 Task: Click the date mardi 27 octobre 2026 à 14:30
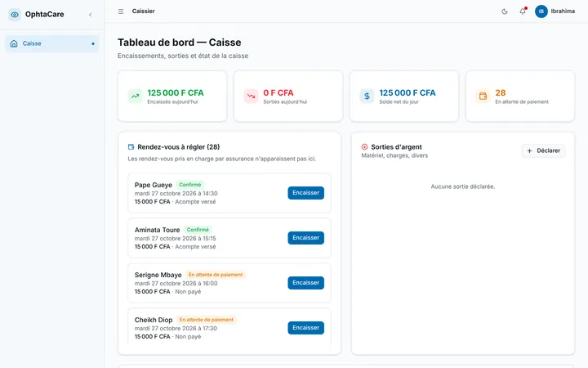(x=176, y=193)
